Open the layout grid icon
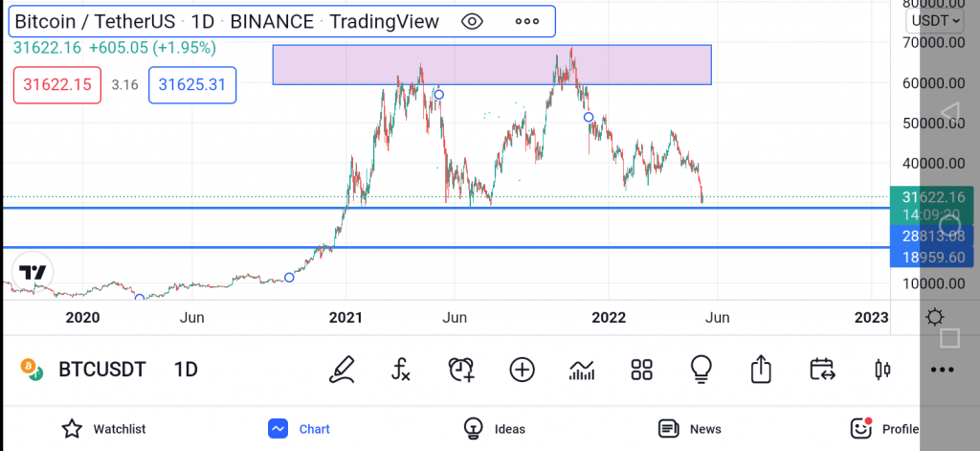The height and width of the screenshot is (451, 980). pos(641,369)
